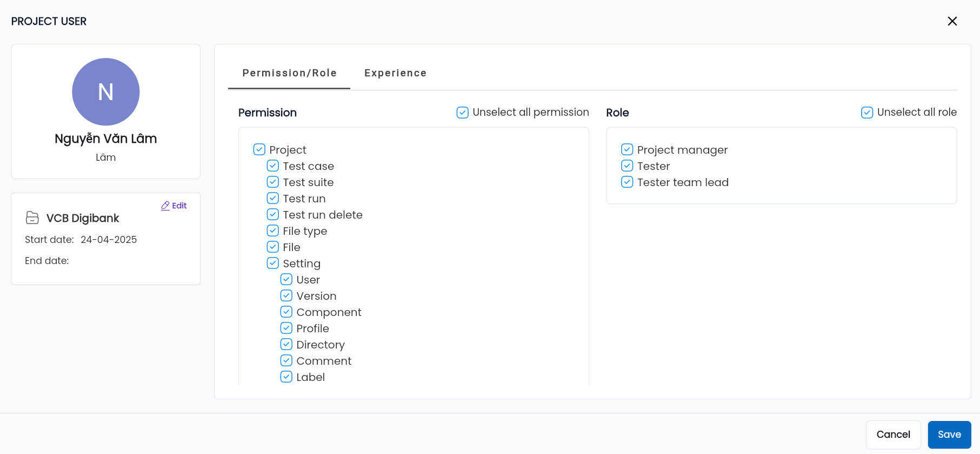
Task: Toggle the Setting permission checkbox
Action: tap(273, 263)
